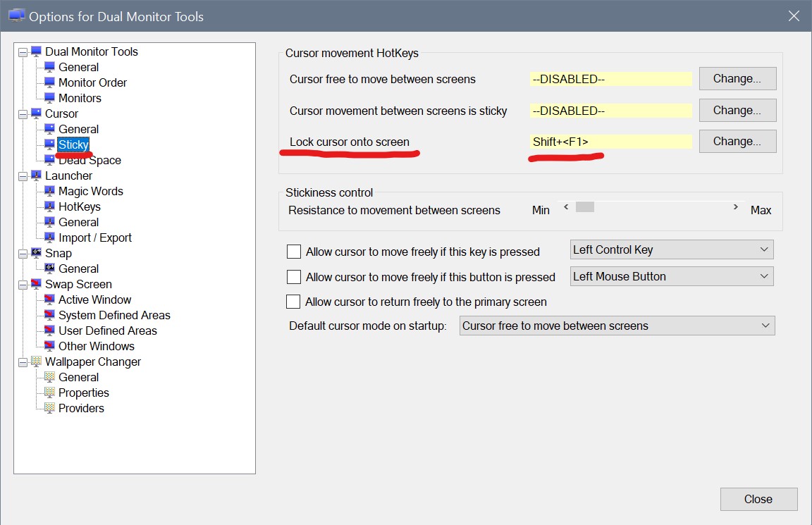Collapse the Dual Monitor Tools tree node
The height and width of the screenshot is (525, 812).
coord(23,52)
